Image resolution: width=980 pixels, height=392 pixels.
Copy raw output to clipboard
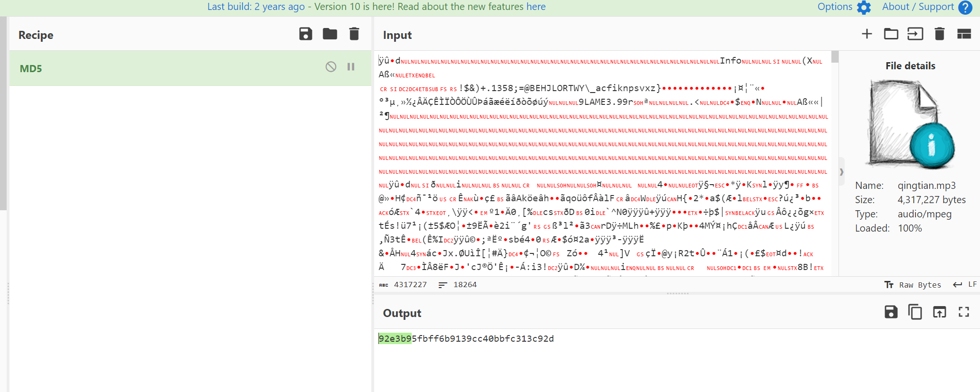point(915,312)
